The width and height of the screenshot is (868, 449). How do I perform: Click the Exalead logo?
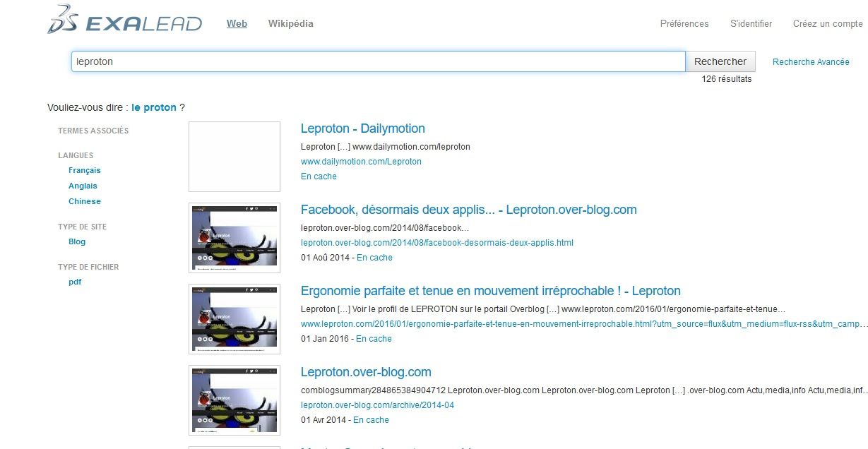[x=125, y=20]
